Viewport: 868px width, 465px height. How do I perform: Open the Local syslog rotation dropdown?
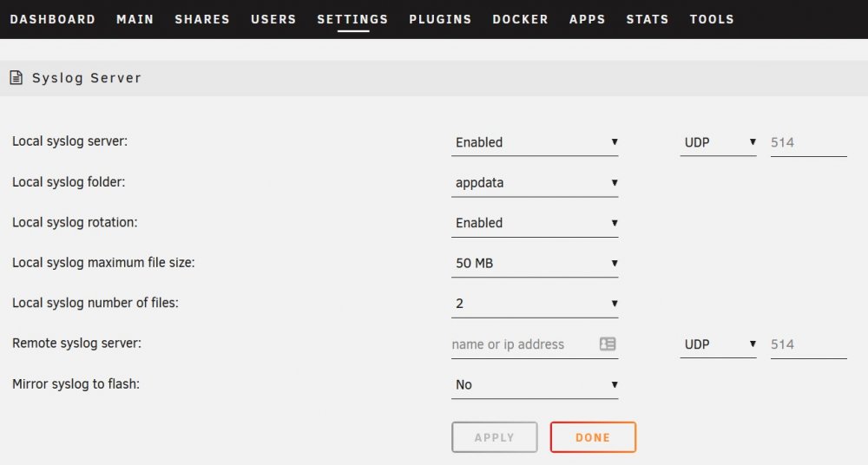[535, 223]
